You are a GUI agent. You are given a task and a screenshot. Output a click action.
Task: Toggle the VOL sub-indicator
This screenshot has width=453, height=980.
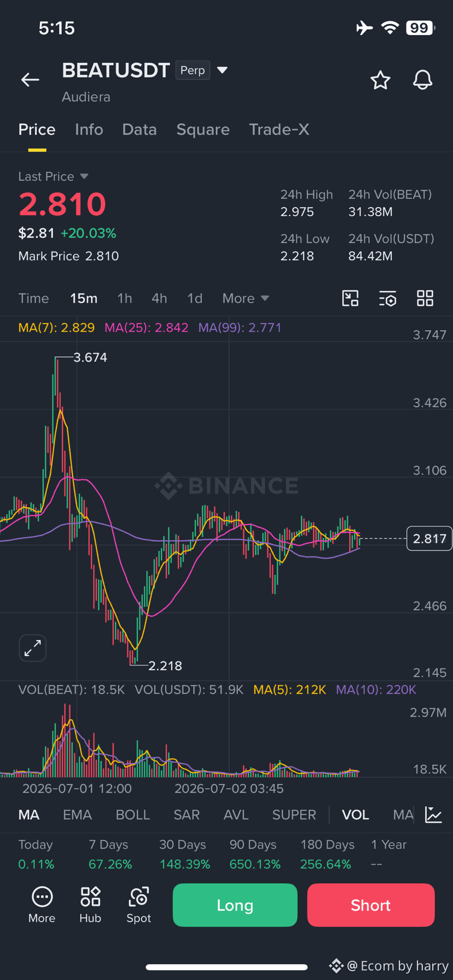[x=356, y=815]
